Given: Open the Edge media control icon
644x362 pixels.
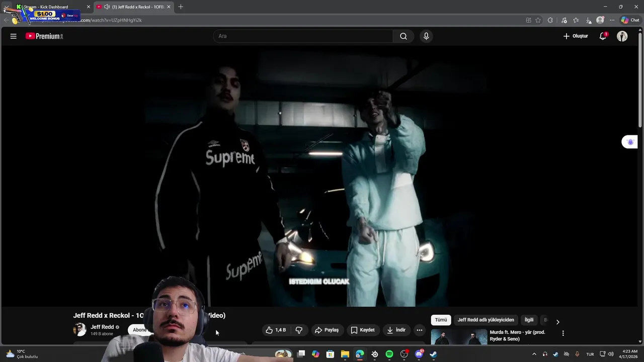Looking at the screenshot, I should coord(564,20).
